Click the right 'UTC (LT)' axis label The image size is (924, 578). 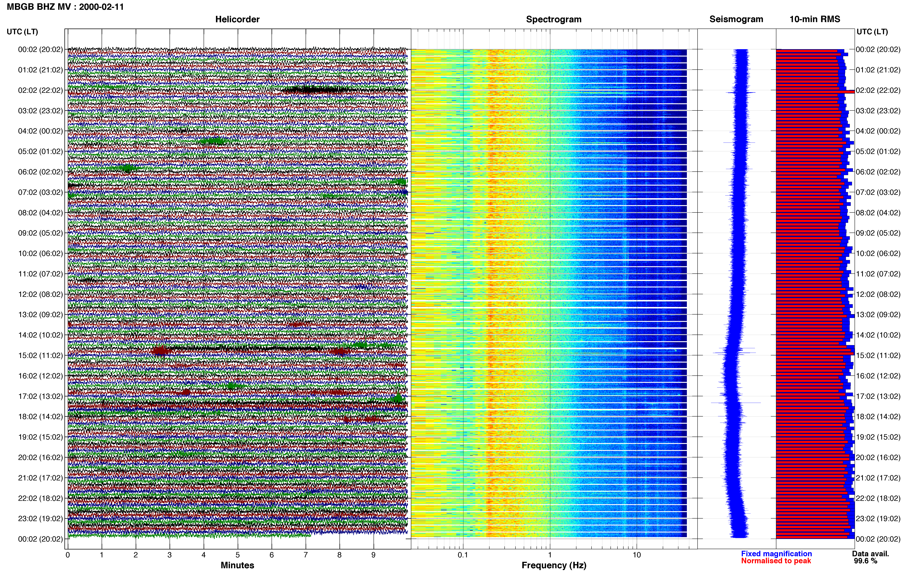click(x=872, y=32)
